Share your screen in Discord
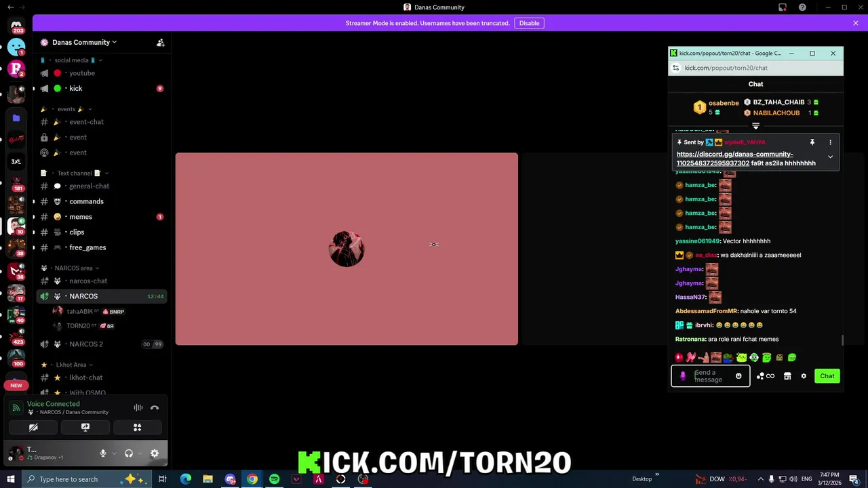 tap(85, 428)
